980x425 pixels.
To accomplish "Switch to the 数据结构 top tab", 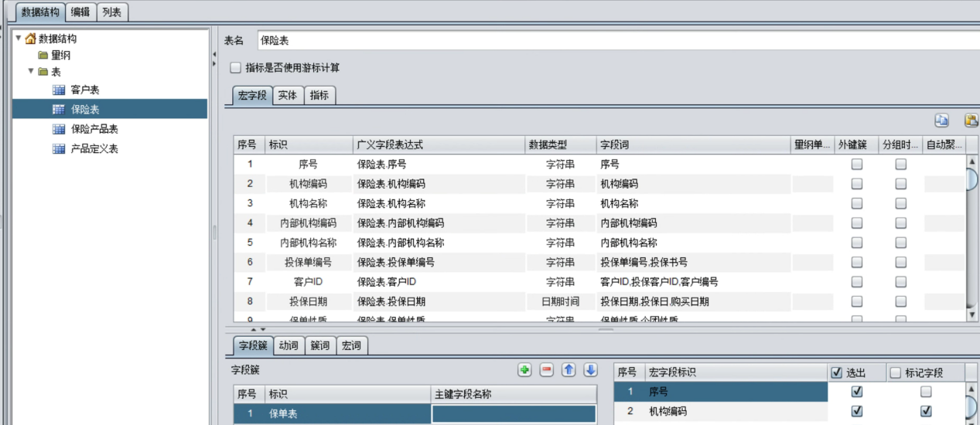I will pos(40,12).
